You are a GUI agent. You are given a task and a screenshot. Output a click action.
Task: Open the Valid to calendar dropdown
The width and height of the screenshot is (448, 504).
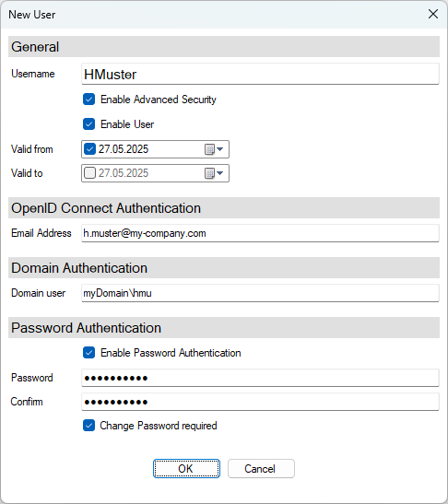pyautogui.click(x=214, y=173)
